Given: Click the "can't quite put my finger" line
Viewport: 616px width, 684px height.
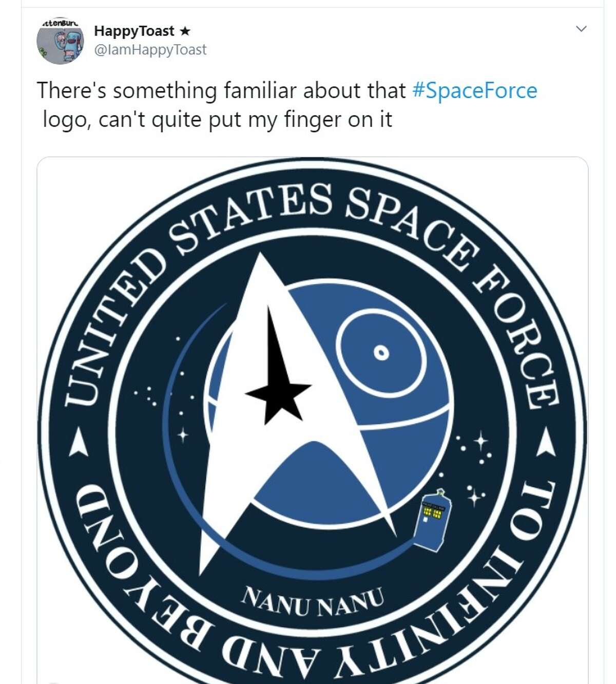Looking at the screenshot, I should click(216, 119).
